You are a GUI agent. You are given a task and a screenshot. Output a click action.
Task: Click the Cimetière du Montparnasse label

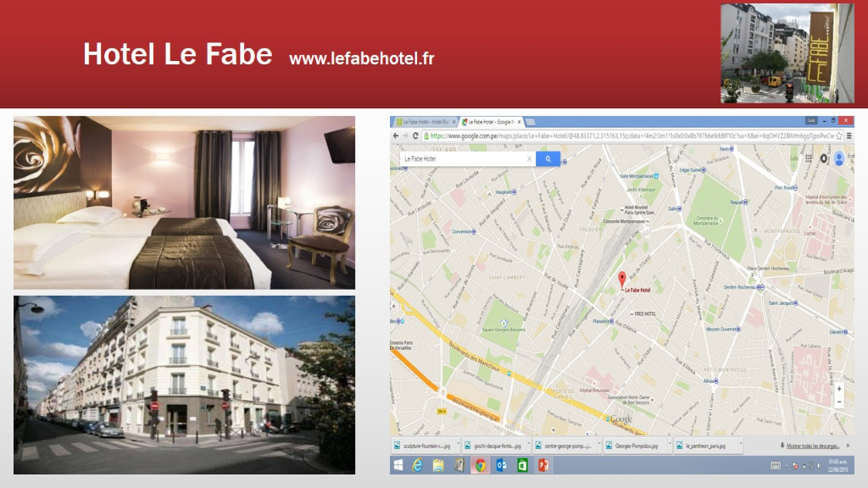[x=708, y=220]
